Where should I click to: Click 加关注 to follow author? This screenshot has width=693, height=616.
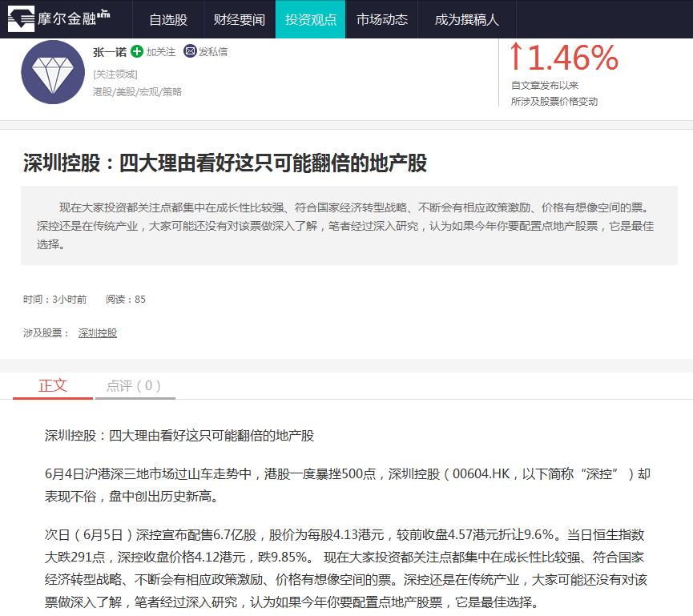(x=161, y=52)
